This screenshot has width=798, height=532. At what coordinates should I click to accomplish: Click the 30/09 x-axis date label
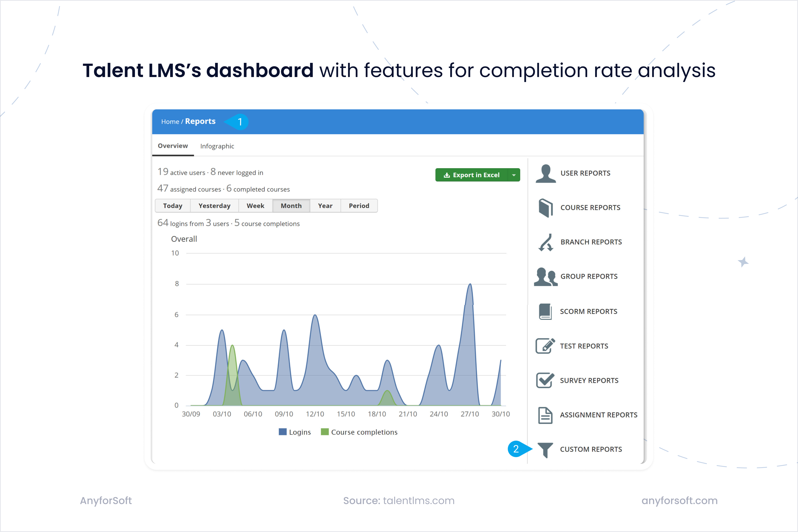[191, 414]
